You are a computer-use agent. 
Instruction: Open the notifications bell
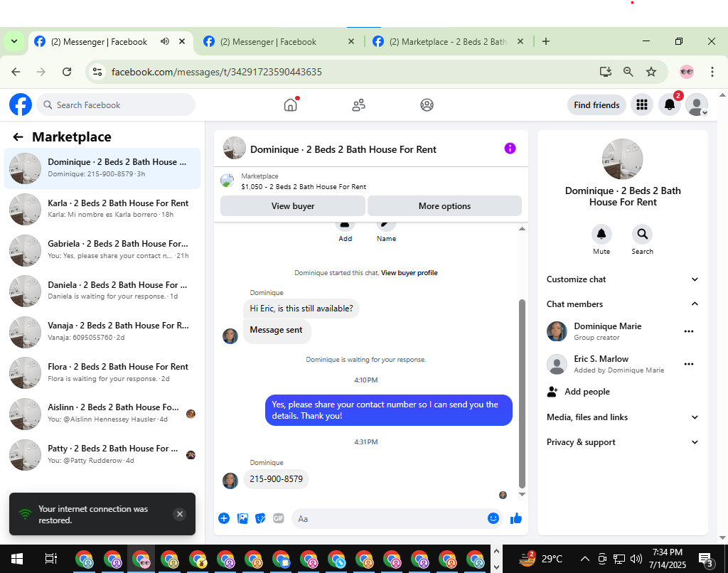[670, 105]
